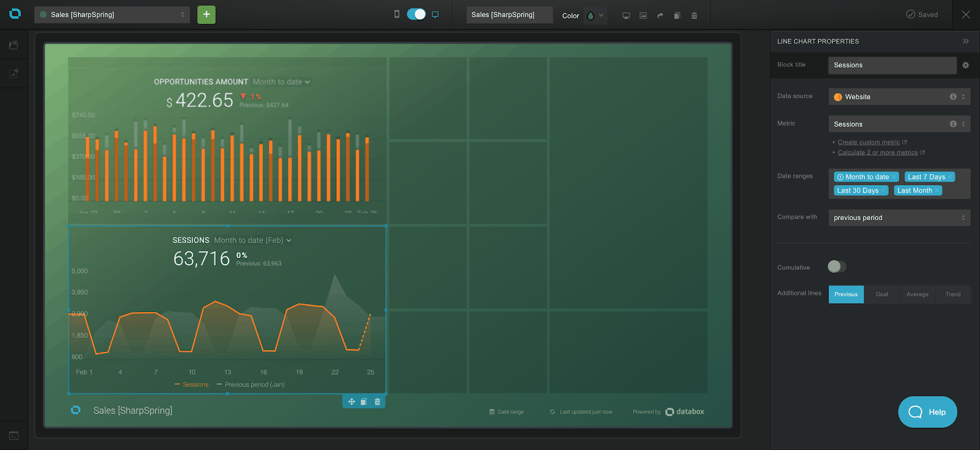Open block title settings gear
Image resolution: width=980 pixels, height=450 pixels.
tap(966, 65)
